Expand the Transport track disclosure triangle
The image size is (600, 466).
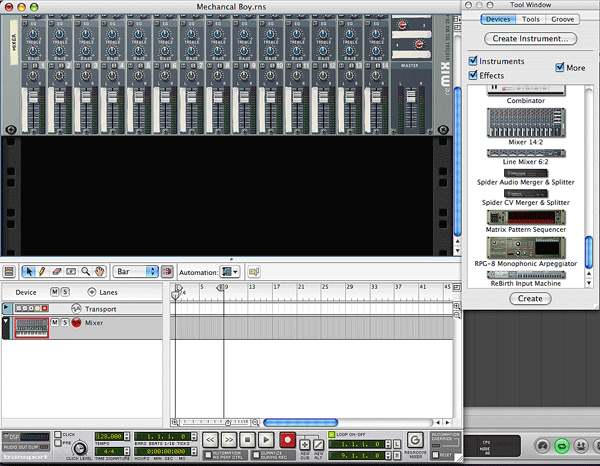(5, 309)
